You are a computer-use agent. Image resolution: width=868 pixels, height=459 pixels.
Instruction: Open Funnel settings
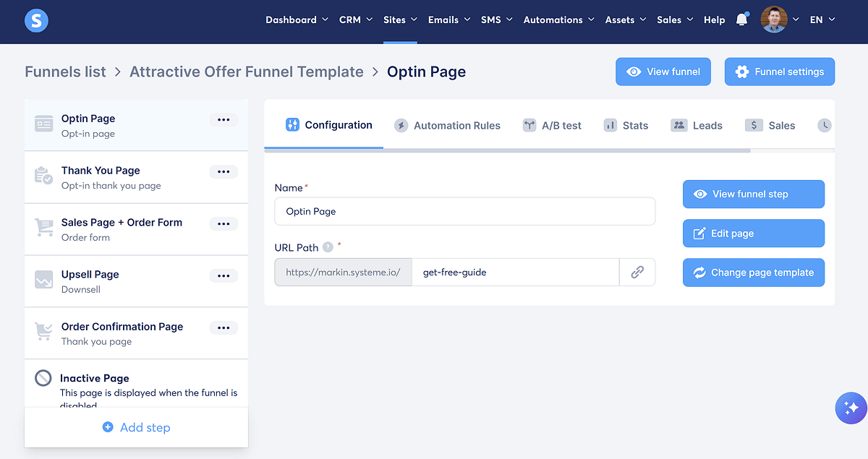[x=780, y=72]
